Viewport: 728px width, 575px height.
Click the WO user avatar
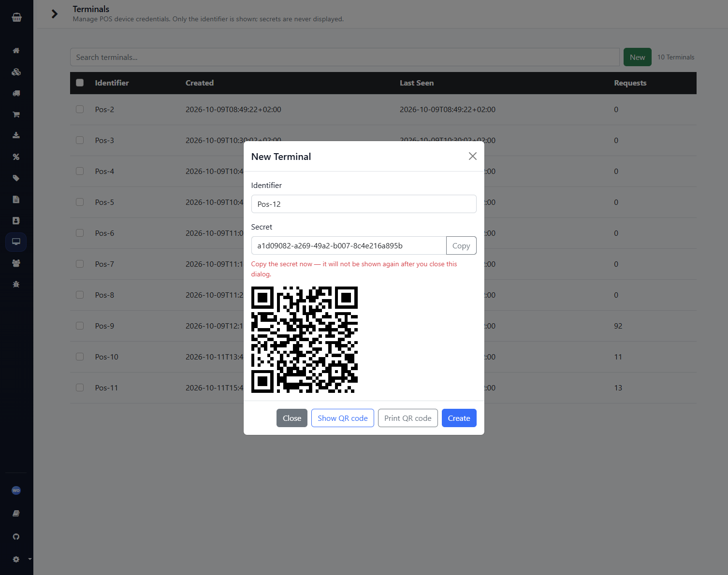click(16, 490)
